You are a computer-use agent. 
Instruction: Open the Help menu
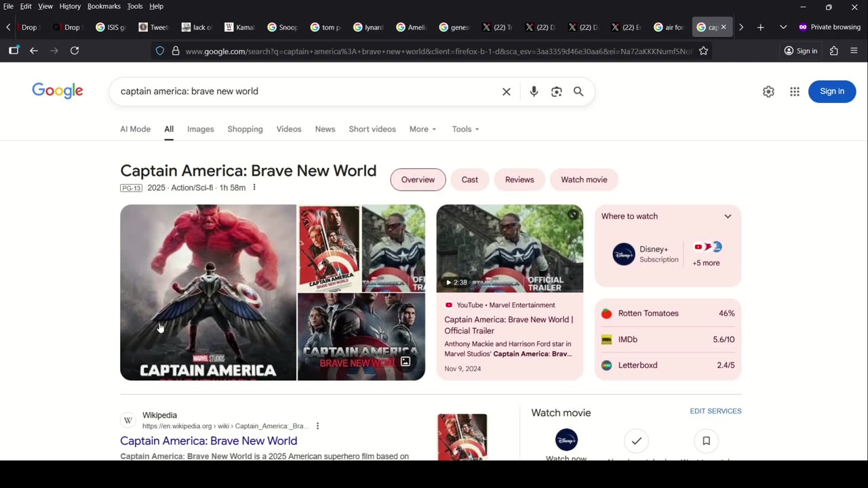pyautogui.click(x=156, y=6)
